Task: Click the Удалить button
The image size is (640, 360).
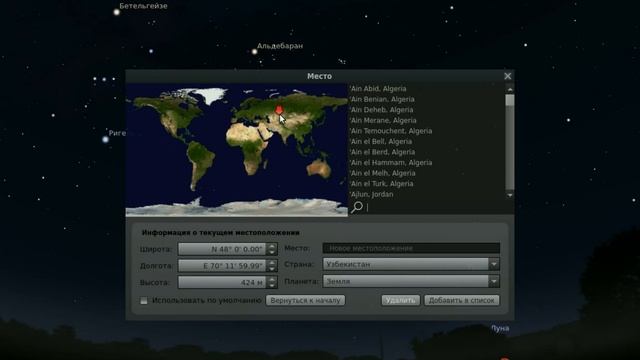Action: (x=400, y=300)
